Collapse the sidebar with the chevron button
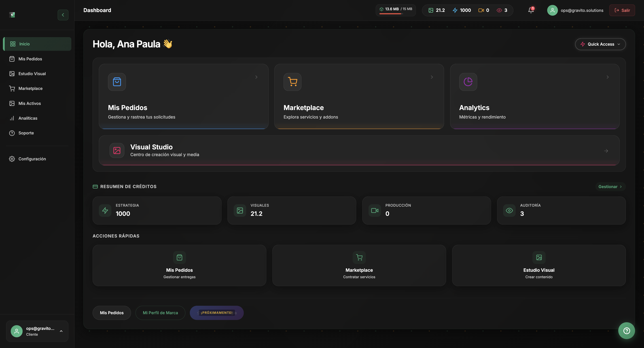This screenshot has height=348, width=644. [x=63, y=15]
